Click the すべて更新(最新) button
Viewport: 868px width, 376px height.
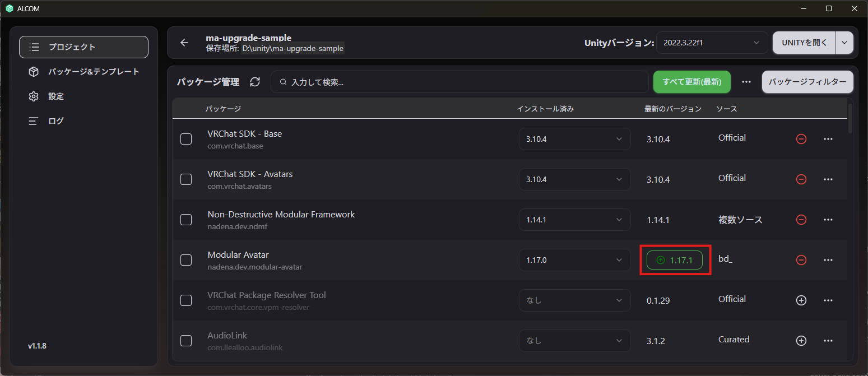click(x=691, y=82)
